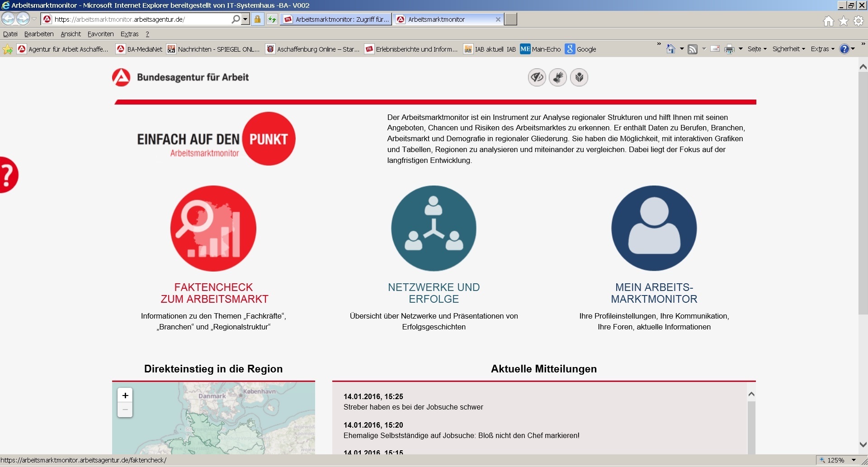Open the Bearbeiten menu
Screen dimensions: 868x467
click(x=39, y=34)
